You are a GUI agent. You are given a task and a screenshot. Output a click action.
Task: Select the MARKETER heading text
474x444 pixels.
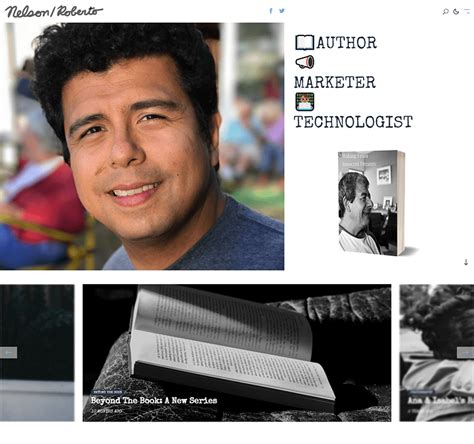click(335, 82)
